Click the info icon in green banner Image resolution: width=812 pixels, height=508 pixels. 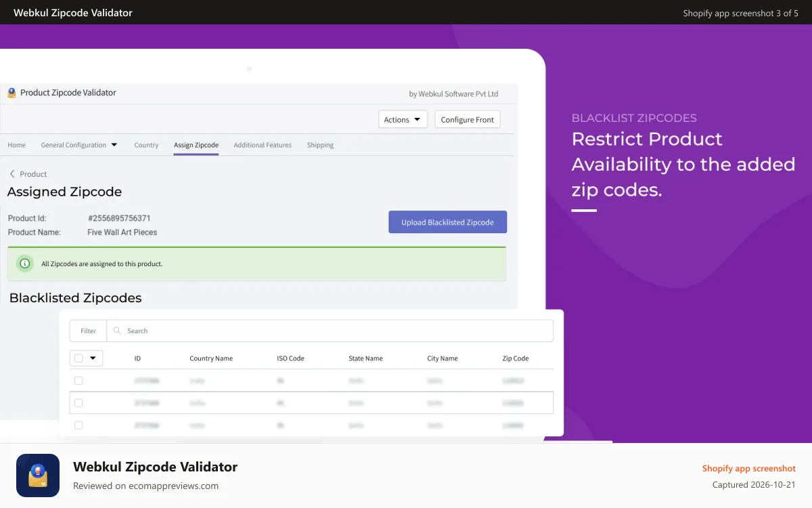coord(25,263)
